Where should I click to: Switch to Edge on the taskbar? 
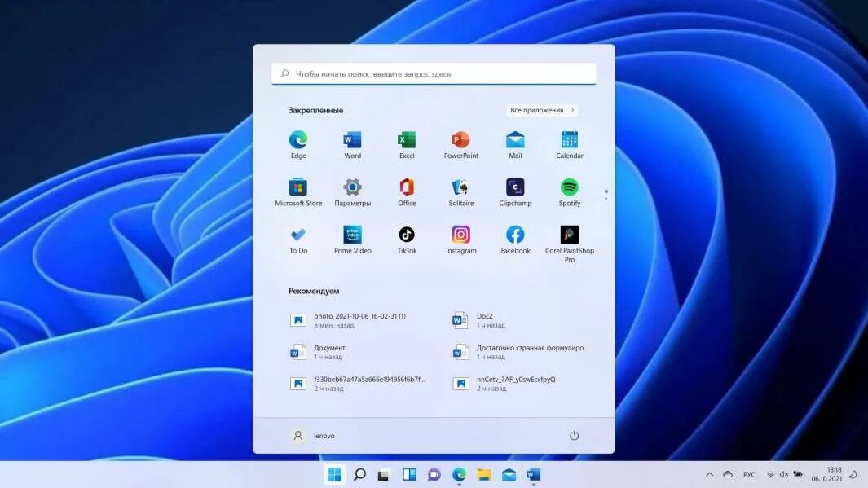459,475
